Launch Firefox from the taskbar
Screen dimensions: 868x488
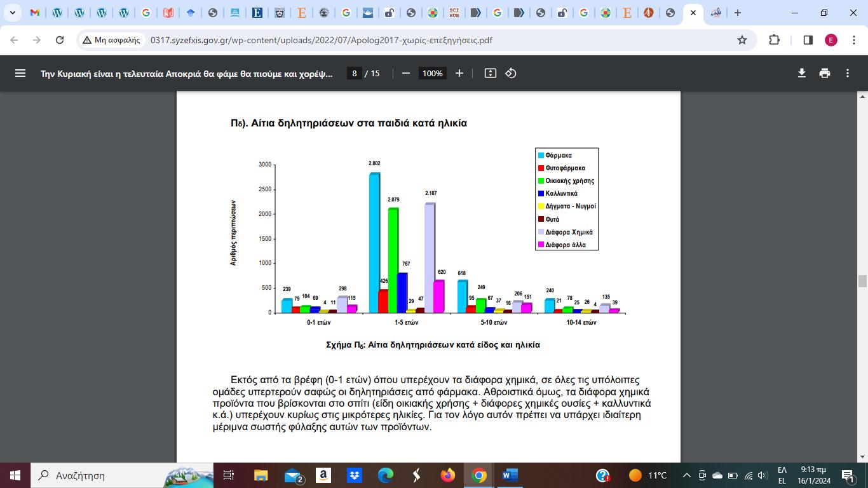[x=448, y=475]
